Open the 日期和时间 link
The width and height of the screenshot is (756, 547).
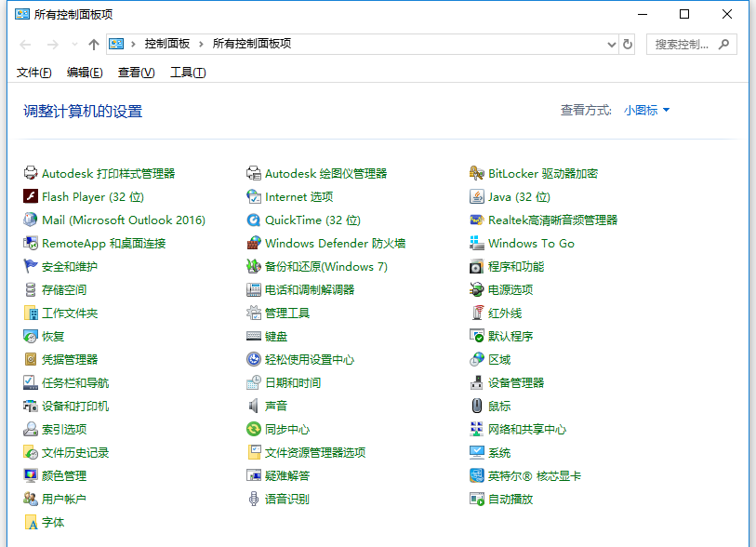point(293,382)
